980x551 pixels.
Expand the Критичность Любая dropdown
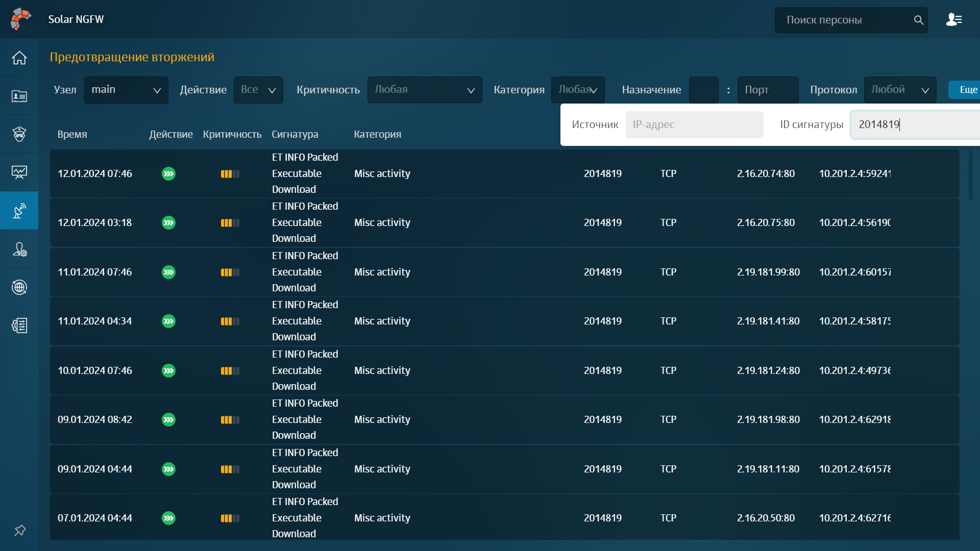(424, 90)
